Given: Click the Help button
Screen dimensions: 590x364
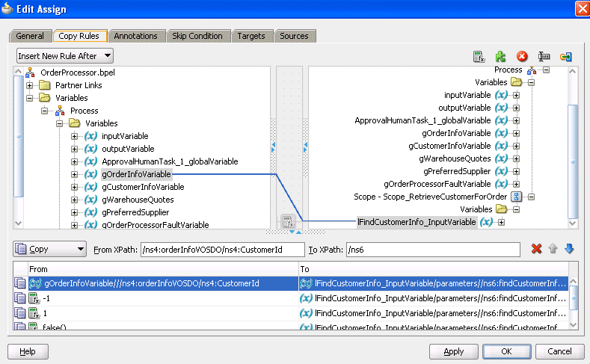Looking at the screenshot, I should (28, 351).
